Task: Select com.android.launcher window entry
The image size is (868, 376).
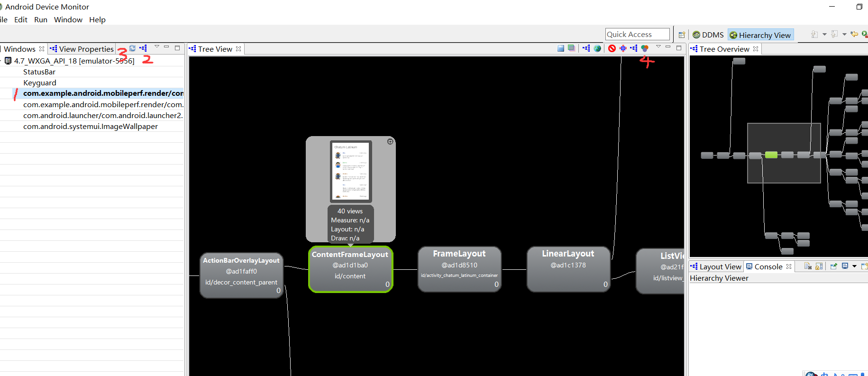Action: 103,115
